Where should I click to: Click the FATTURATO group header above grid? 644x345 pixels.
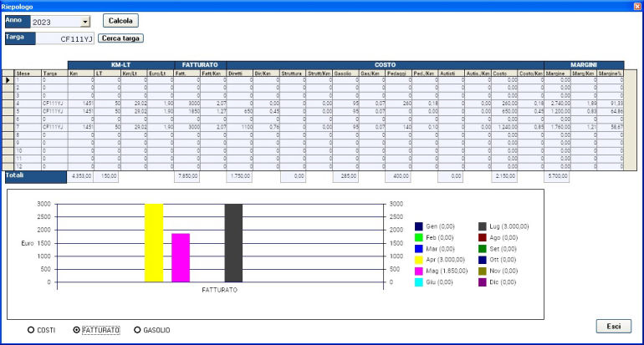point(200,65)
